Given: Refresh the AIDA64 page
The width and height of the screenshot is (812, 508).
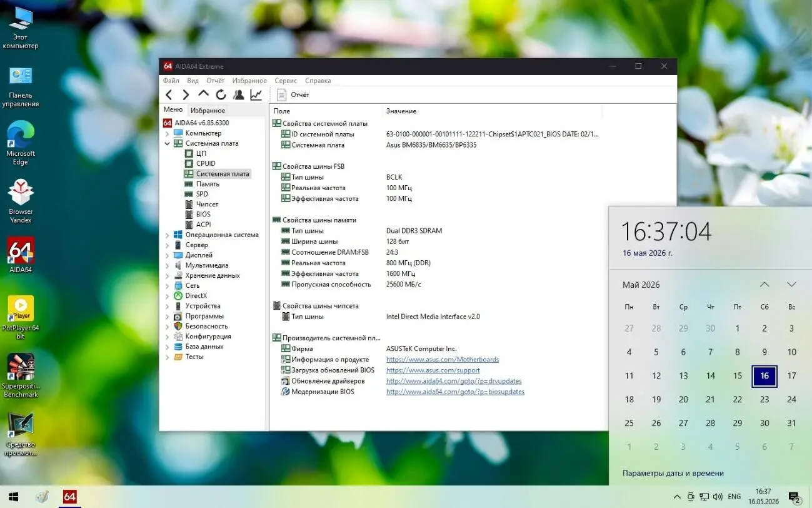Looking at the screenshot, I should point(221,94).
